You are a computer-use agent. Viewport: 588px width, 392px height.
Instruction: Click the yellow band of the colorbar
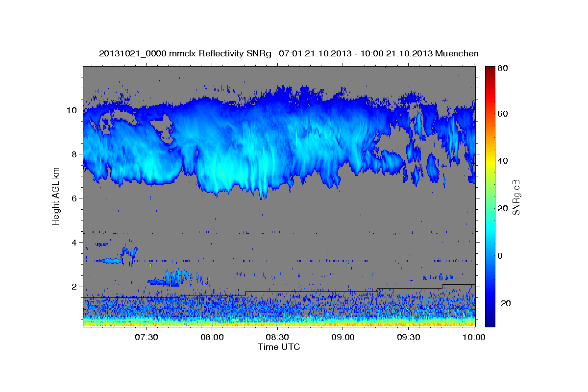pyautogui.click(x=490, y=161)
